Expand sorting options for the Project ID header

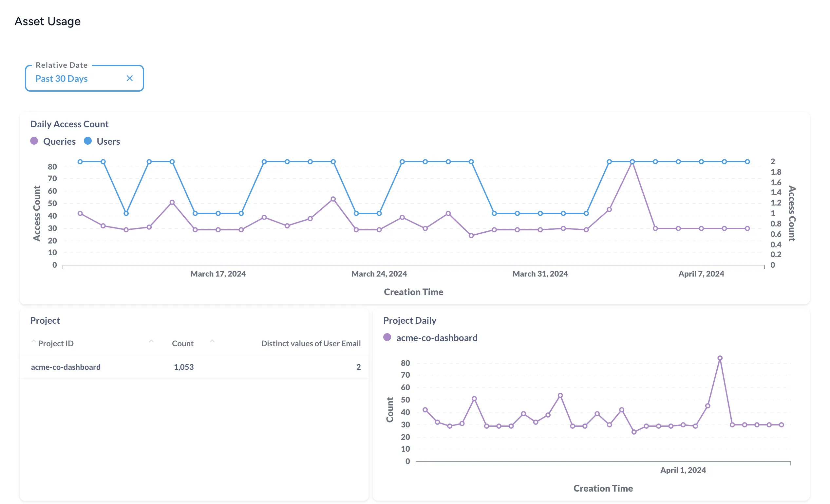[34, 341]
